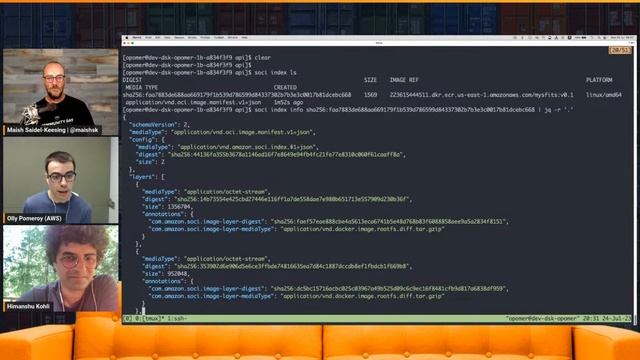Click second layer digest sha256:35390 value
The image size is (640, 360).
click(293, 267)
